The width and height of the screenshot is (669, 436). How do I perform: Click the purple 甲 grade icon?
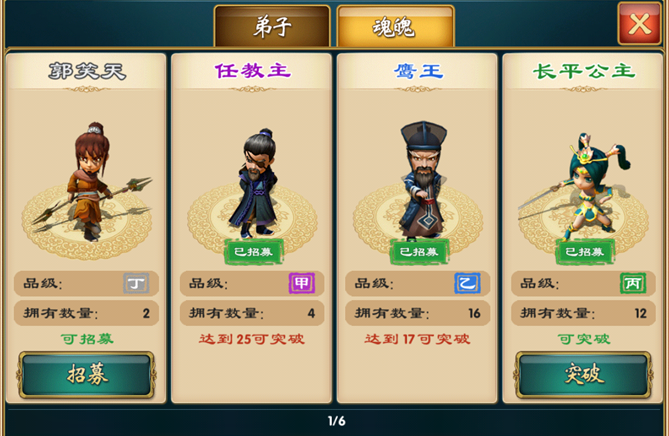pyautogui.click(x=302, y=283)
